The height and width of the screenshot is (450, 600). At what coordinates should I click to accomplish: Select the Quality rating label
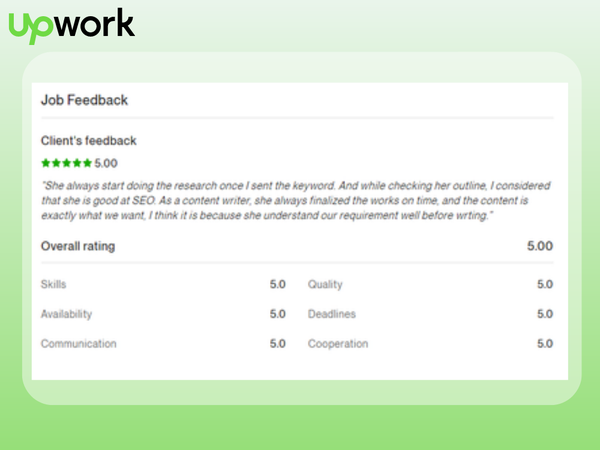tap(325, 285)
